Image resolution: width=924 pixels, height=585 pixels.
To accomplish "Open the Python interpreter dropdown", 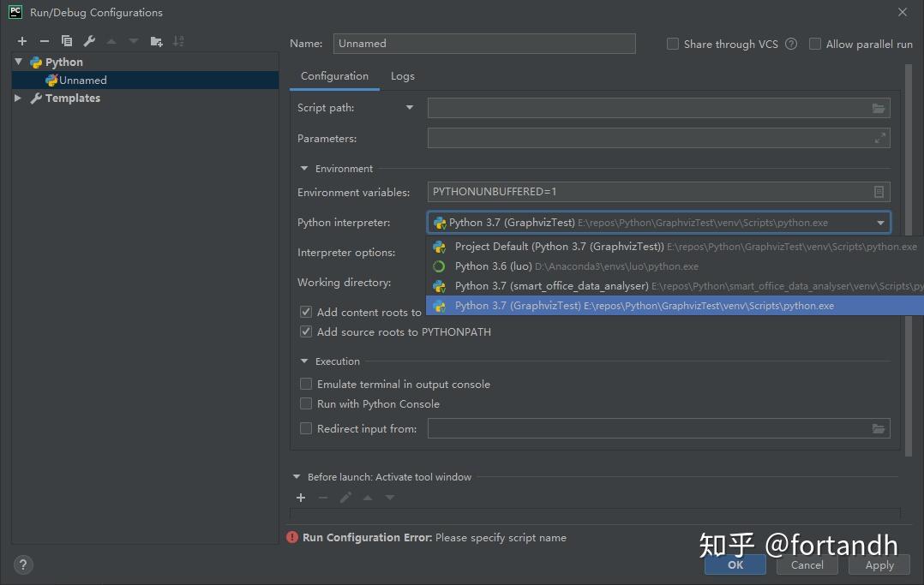I will 879,223.
